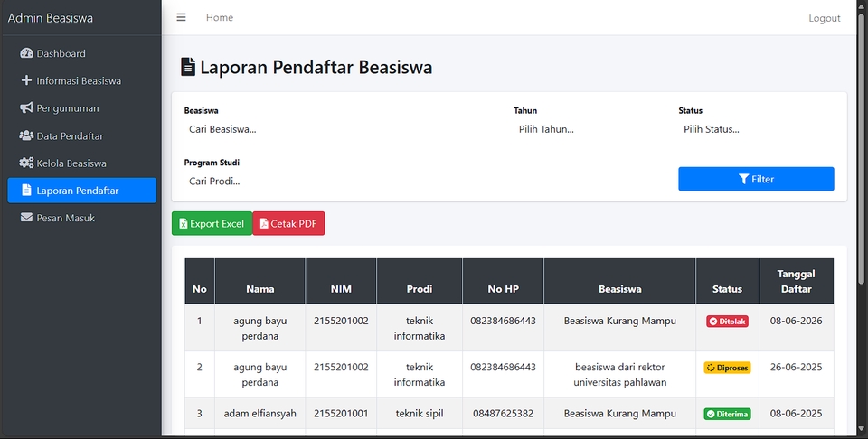Open the Pilih Status dropdown

pos(755,129)
